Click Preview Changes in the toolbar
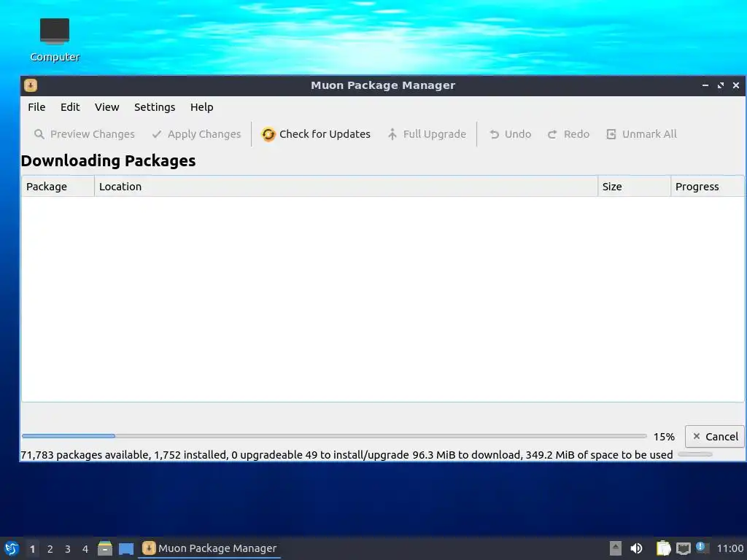The width and height of the screenshot is (747, 560). click(85, 134)
